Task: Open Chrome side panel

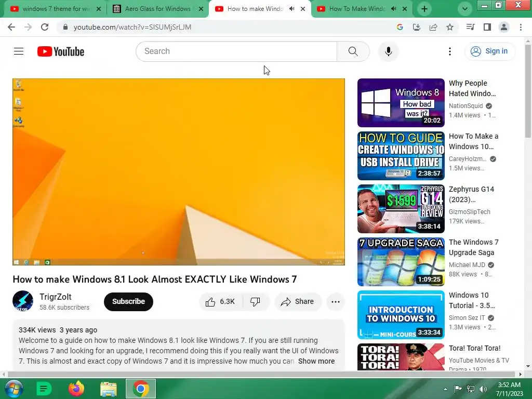Action: coord(487,27)
